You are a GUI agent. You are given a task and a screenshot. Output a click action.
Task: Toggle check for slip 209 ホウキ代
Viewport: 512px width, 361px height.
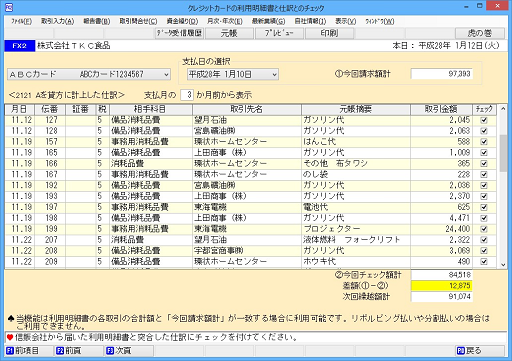point(484,262)
